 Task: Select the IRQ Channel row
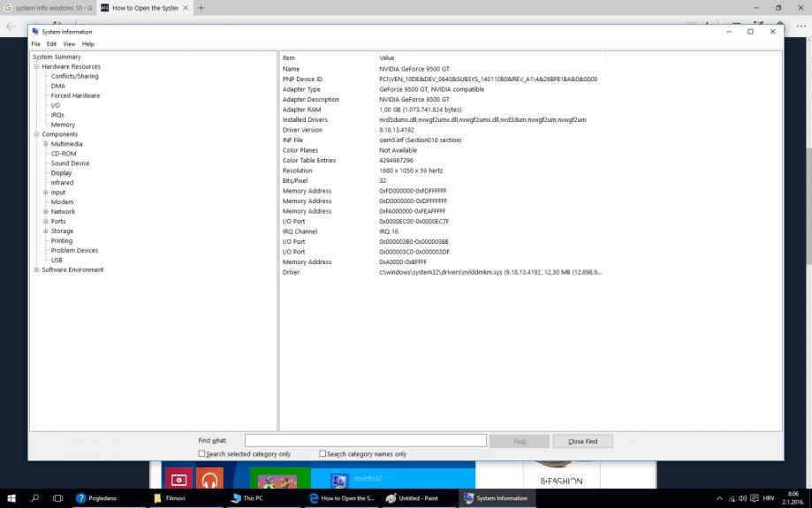(x=443, y=231)
